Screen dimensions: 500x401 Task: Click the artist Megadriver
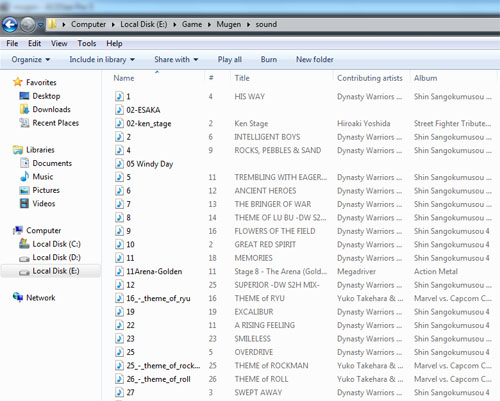coord(356,272)
